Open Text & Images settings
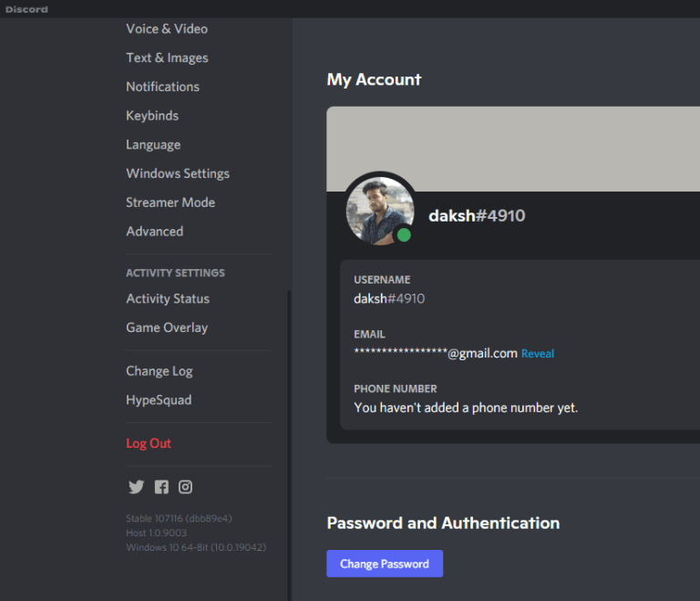700x601 pixels. [167, 57]
